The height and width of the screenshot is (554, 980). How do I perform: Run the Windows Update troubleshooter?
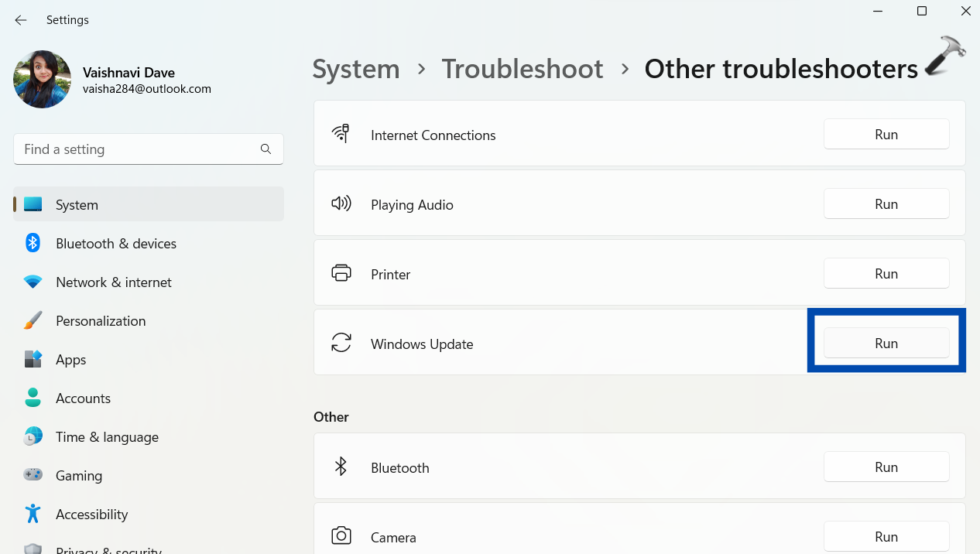point(886,343)
